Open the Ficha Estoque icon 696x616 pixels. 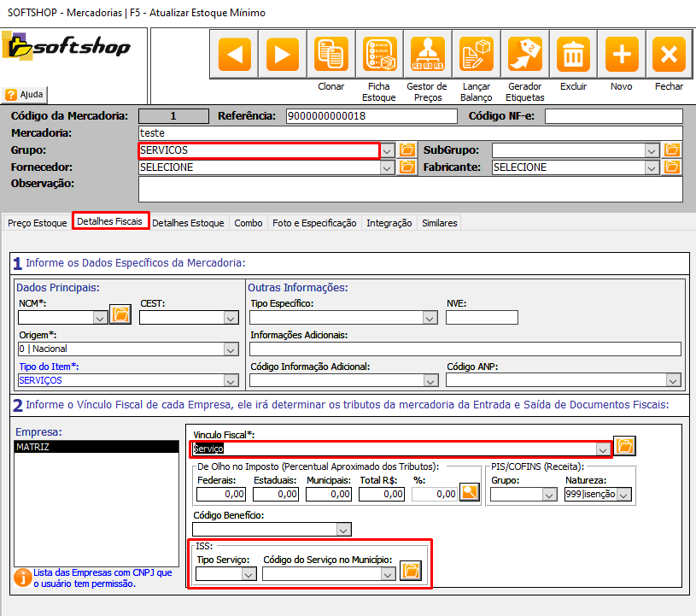[x=378, y=54]
